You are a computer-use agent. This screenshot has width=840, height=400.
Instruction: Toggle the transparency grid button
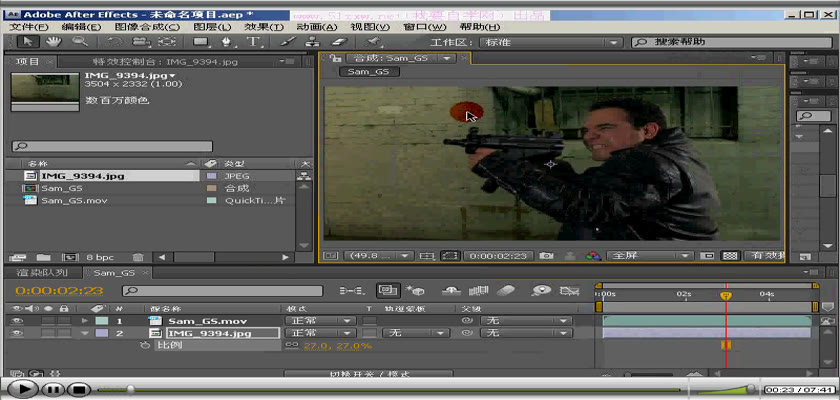pos(729,256)
